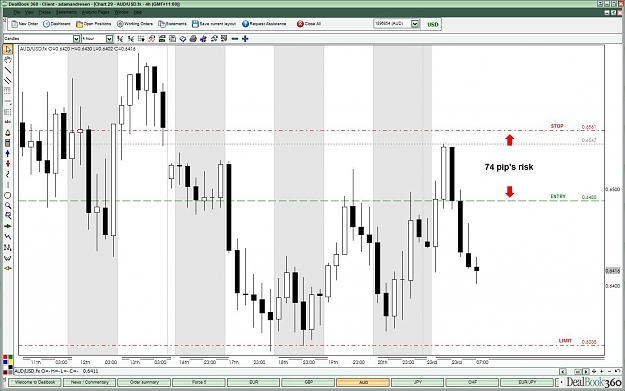
Task: Select the ellipse drawing tool
Action: (8, 195)
